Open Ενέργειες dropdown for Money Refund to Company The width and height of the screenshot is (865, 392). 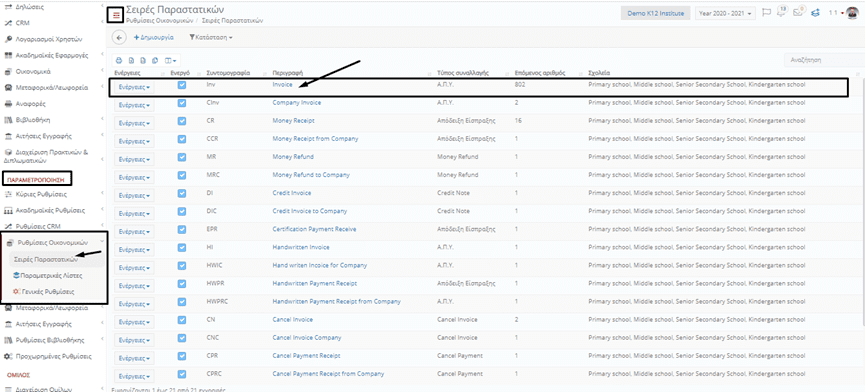point(135,178)
